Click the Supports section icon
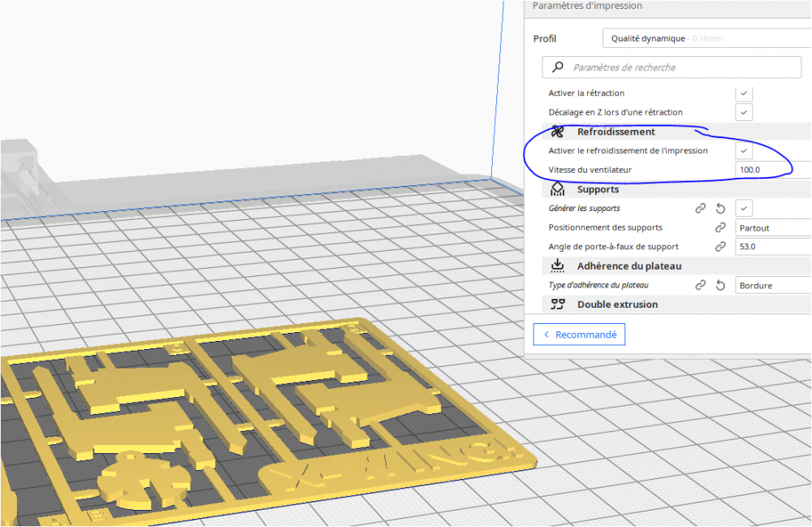Image resolution: width=812 pixels, height=527 pixels. tap(557, 189)
